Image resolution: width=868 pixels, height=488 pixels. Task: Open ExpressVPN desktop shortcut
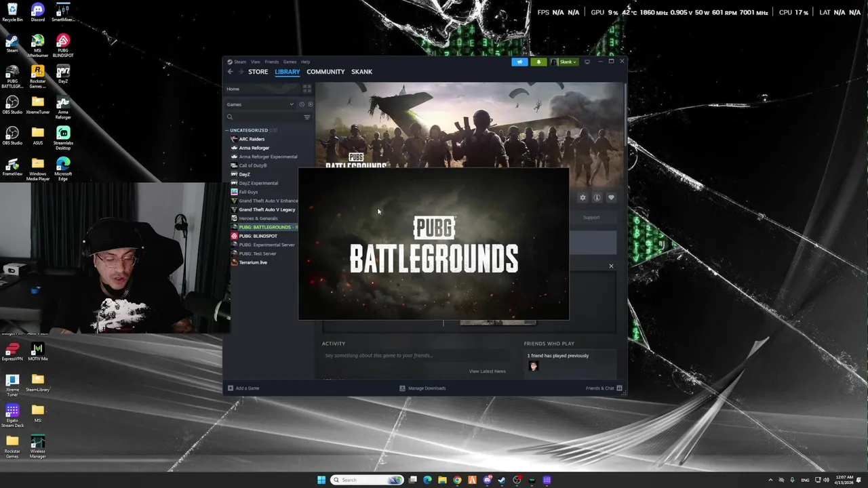click(x=12, y=352)
